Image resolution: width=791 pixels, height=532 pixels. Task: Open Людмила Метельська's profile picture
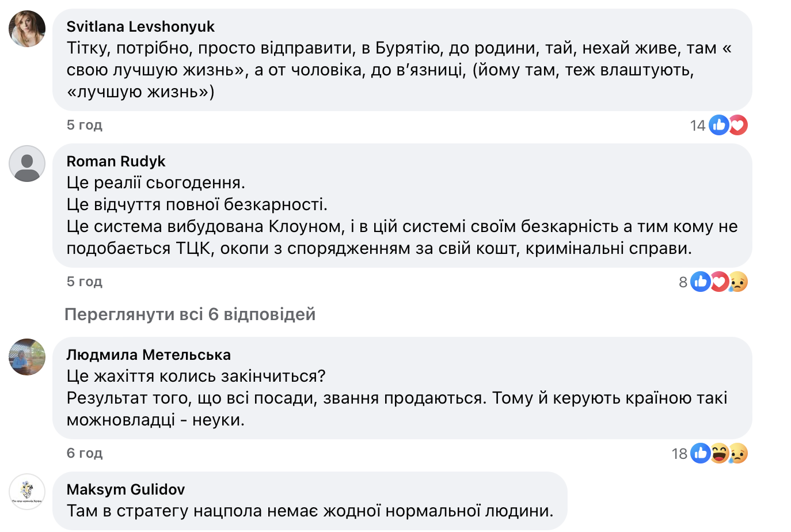click(x=27, y=357)
